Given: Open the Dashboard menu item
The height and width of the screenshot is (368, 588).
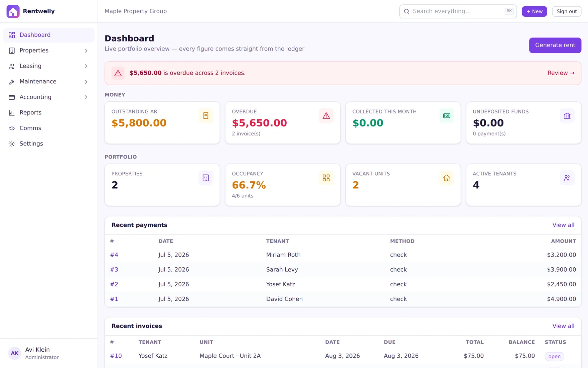Looking at the screenshot, I should [49, 35].
